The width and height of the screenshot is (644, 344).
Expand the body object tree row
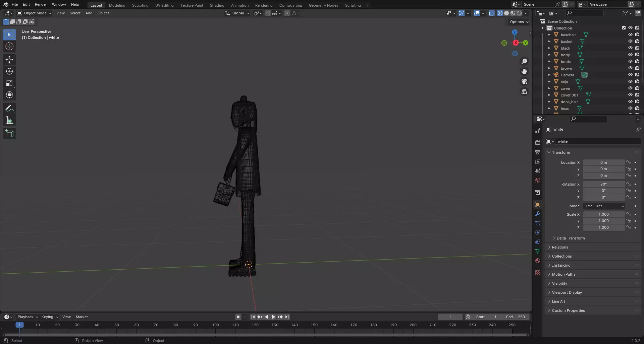(549, 55)
